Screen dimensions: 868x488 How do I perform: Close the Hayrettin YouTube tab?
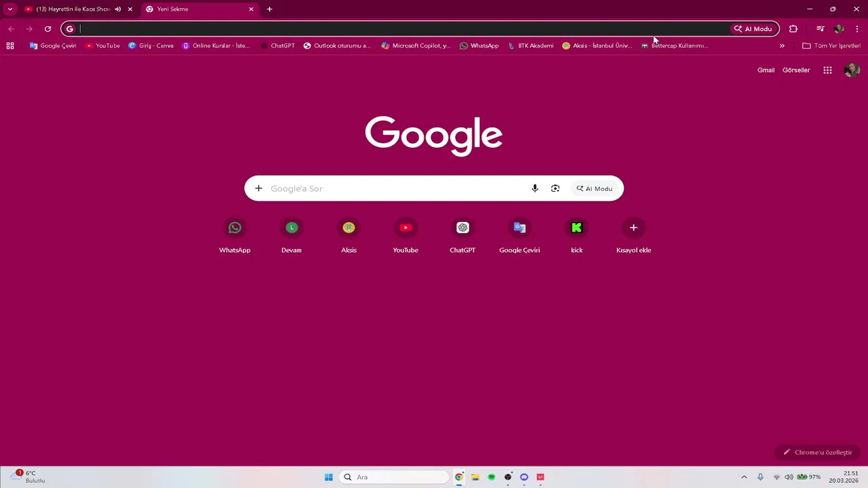pyautogui.click(x=130, y=9)
